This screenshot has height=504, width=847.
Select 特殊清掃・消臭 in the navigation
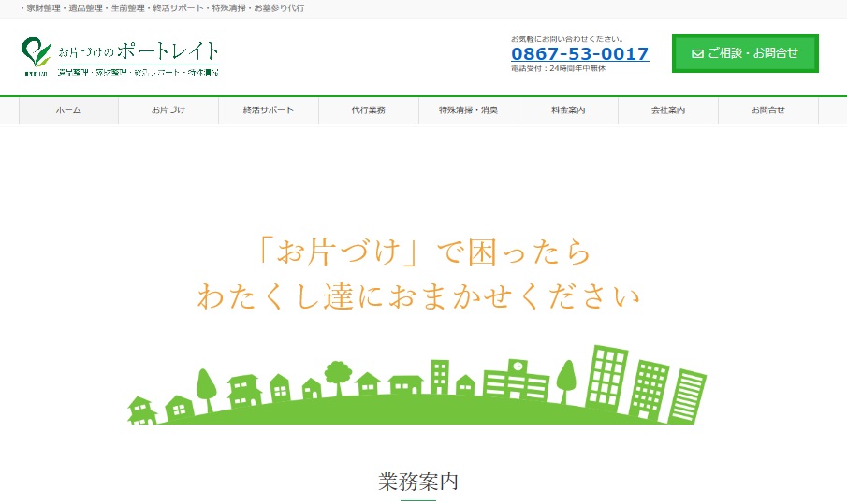tap(468, 110)
